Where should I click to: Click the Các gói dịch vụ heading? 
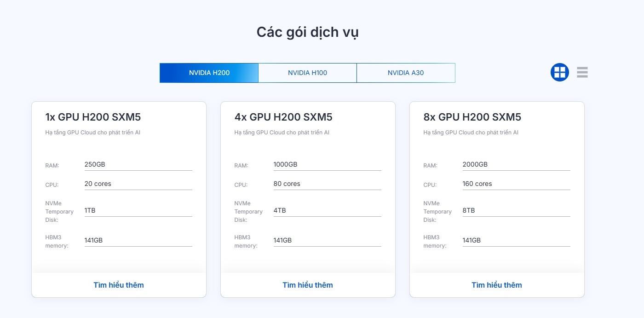(x=308, y=33)
